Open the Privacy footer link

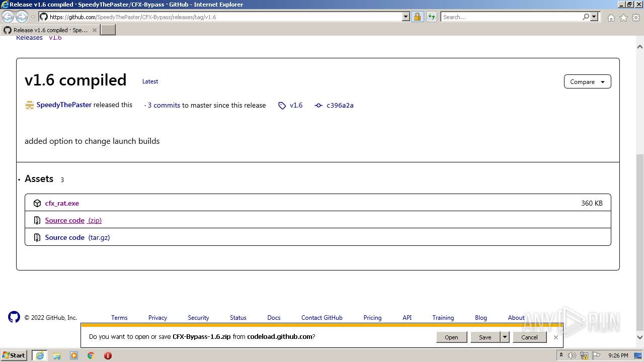(157, 318)
